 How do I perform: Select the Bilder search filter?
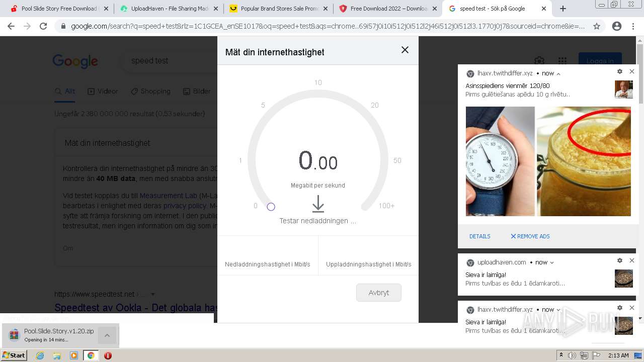(197, 91)
